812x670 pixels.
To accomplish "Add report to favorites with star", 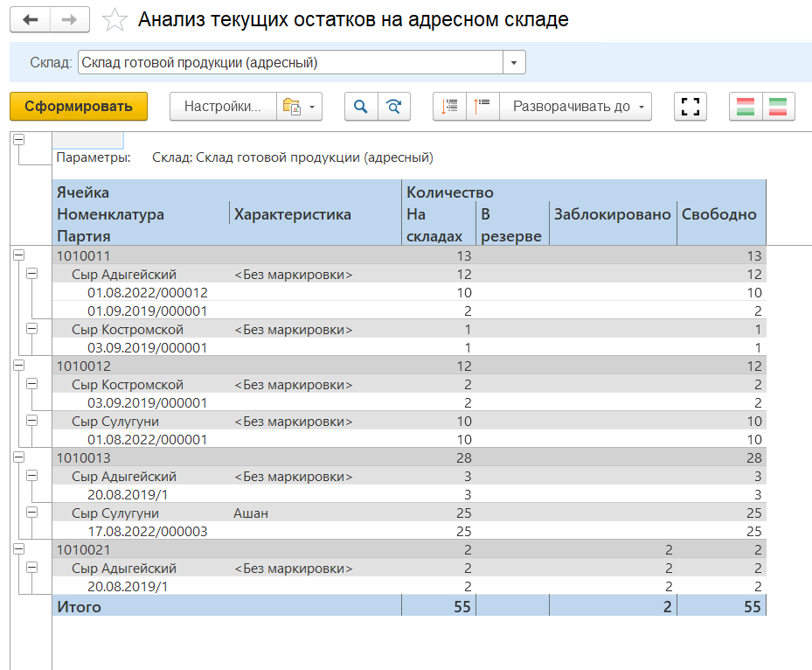I will click(x=114, y=20).
